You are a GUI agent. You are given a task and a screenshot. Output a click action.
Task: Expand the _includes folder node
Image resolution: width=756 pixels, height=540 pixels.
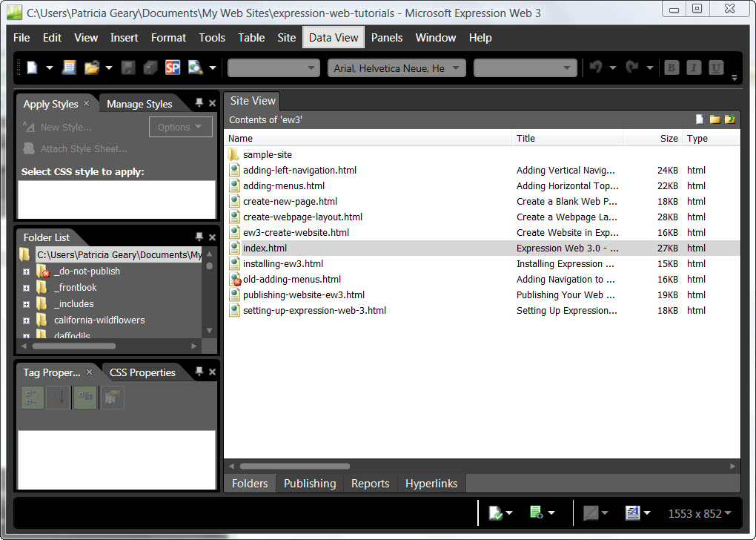pyautogui.click(x=26, y=305)
